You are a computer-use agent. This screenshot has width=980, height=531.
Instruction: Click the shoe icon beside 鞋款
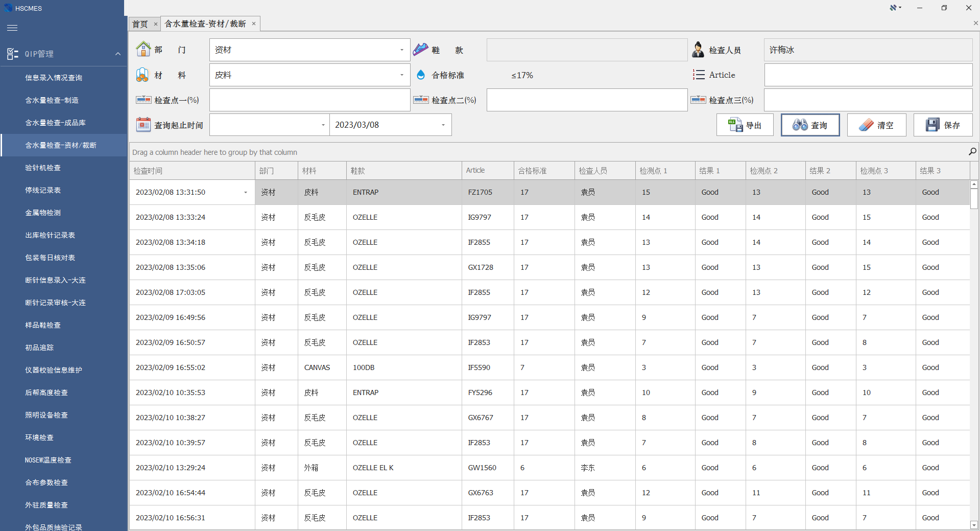(420, 50)
